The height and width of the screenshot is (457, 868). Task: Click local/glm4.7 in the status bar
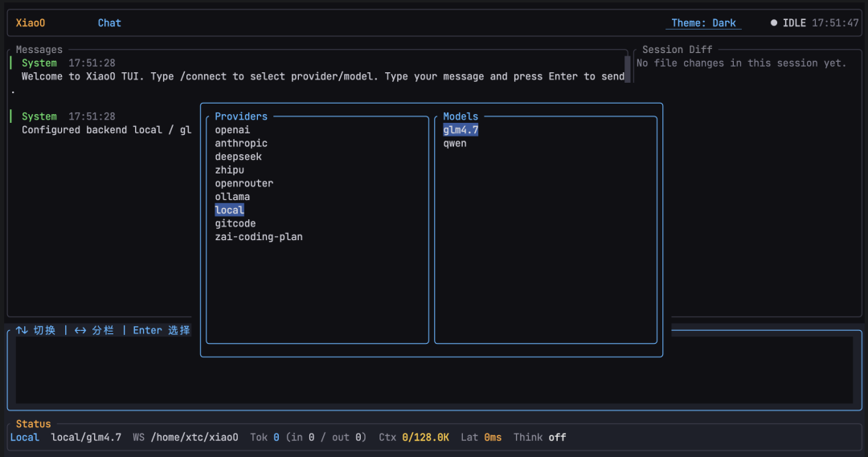[86, 437]
